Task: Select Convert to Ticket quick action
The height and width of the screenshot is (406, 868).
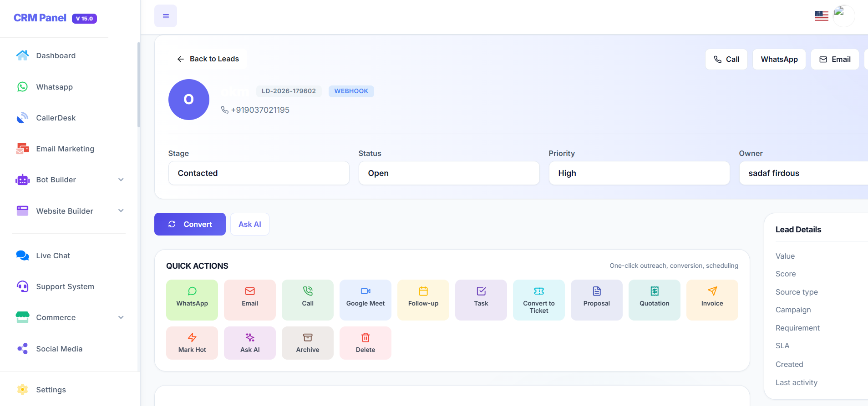Action: tap(539, 300)
